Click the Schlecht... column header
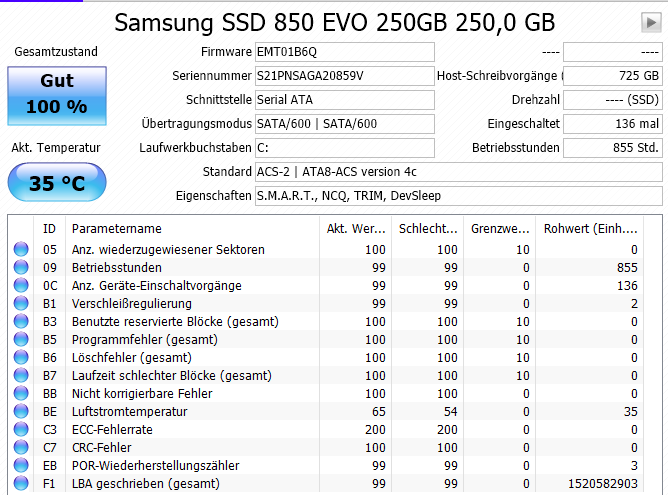 pyautogui.click(x=428, y=229)
